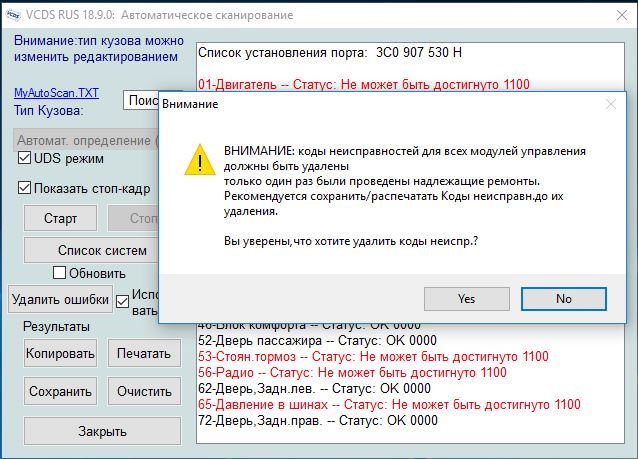Click the greyed Стоп button
Screen dimensions: 638x459
pos(133,218)
